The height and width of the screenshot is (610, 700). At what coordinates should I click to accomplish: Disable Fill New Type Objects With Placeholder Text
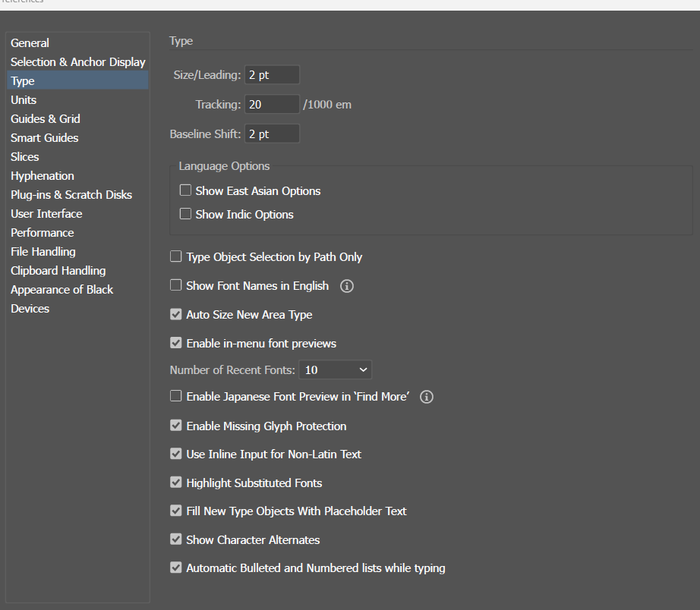click(x=176, y=511)
